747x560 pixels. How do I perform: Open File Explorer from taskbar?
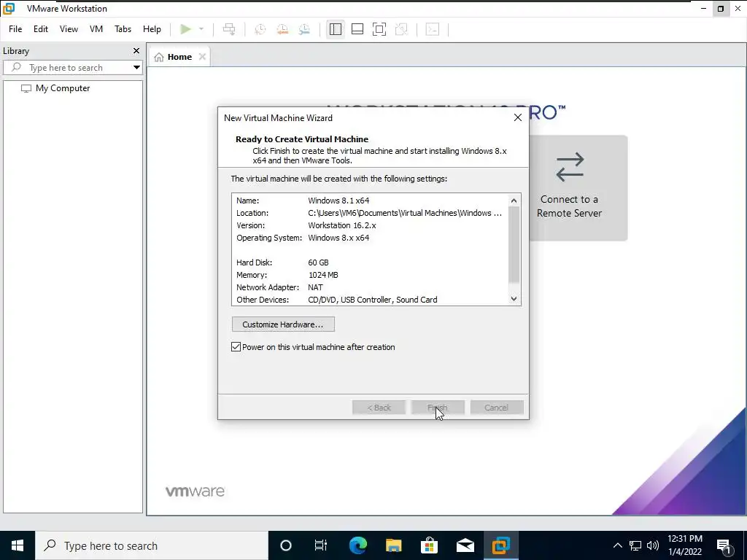[x=393, y=545]
